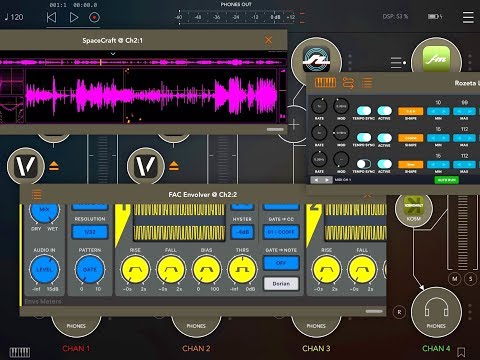Open Phones output on channel 3

(316, 325)
